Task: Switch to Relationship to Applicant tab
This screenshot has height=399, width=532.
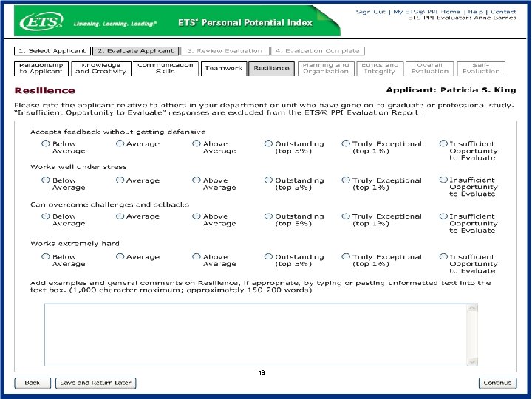Action: pos(41,69)
